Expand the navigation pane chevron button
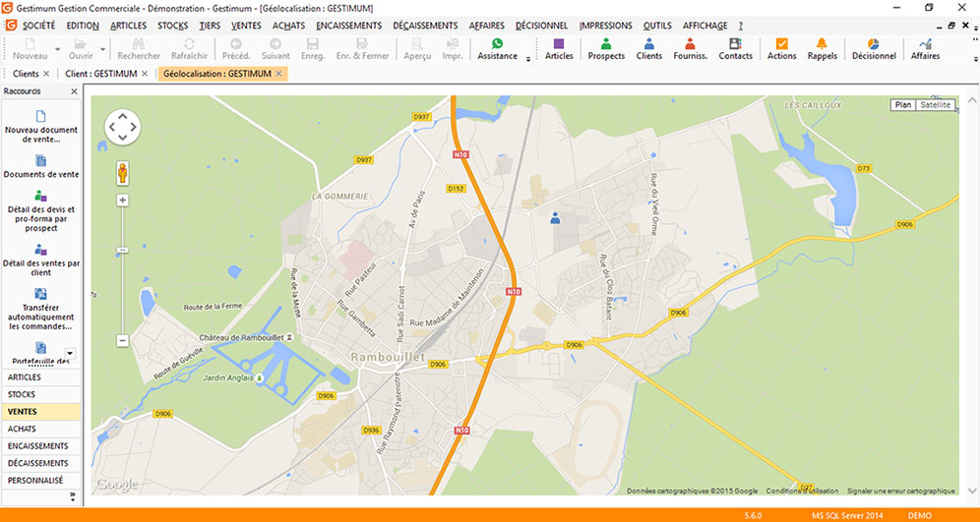The width and height of the screenshot is (980, 522). point(73,497)
